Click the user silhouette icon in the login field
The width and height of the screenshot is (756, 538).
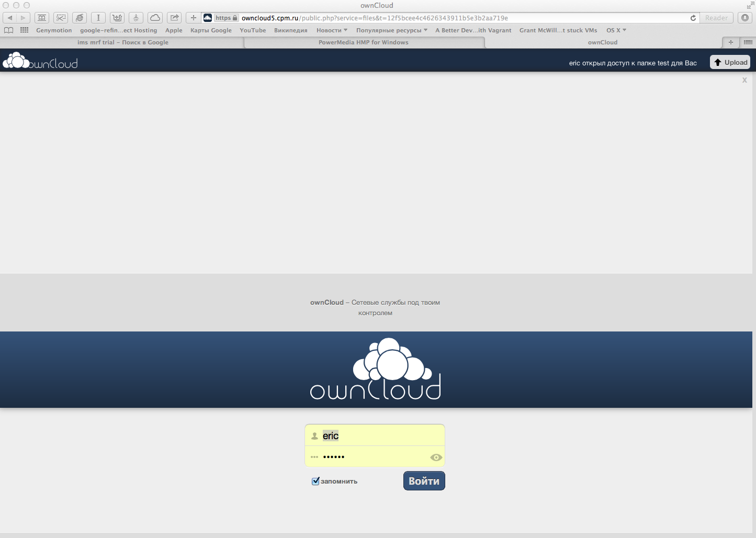point(314,436)
